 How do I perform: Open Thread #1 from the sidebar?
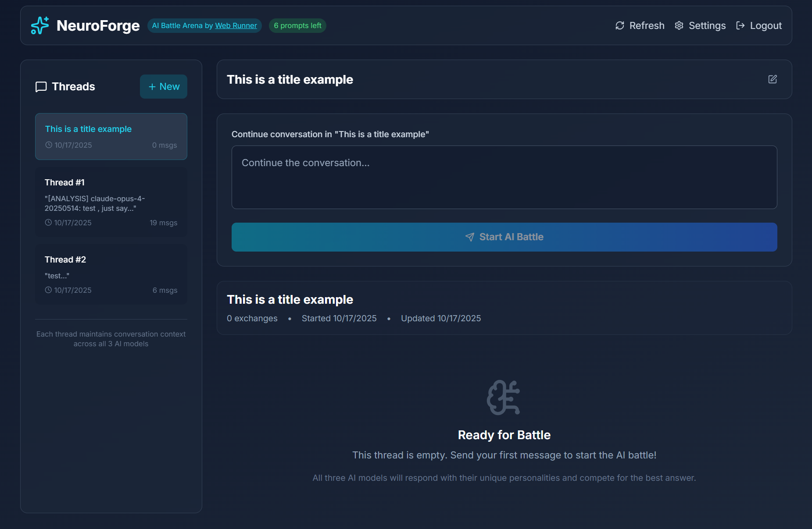click(111, 202)
